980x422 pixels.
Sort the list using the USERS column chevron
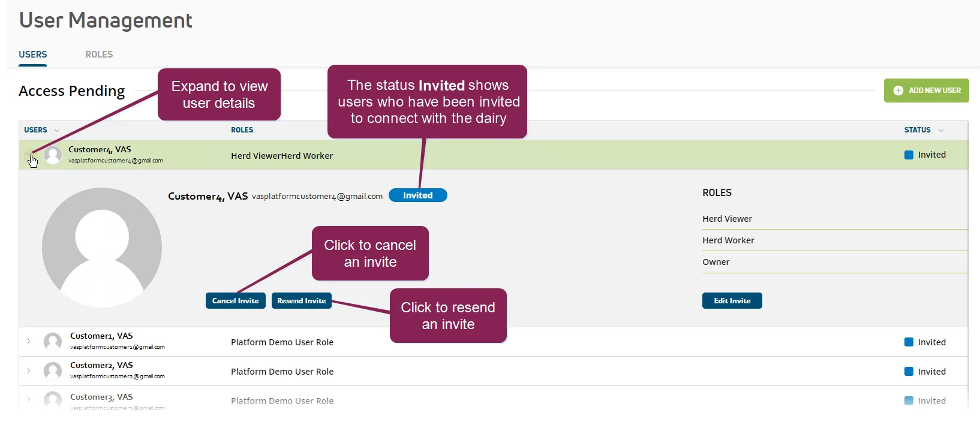(x=57, y=130)
